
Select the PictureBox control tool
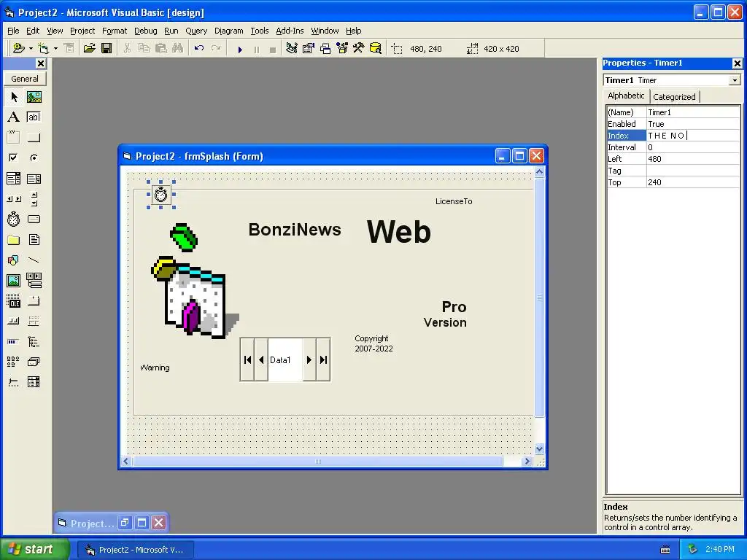tap(34, 97)
